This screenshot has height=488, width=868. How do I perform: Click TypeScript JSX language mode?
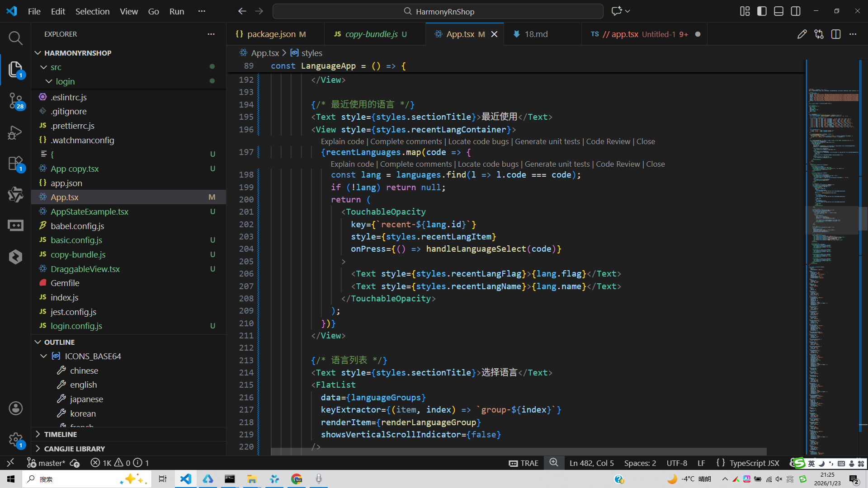pos(754,463)
